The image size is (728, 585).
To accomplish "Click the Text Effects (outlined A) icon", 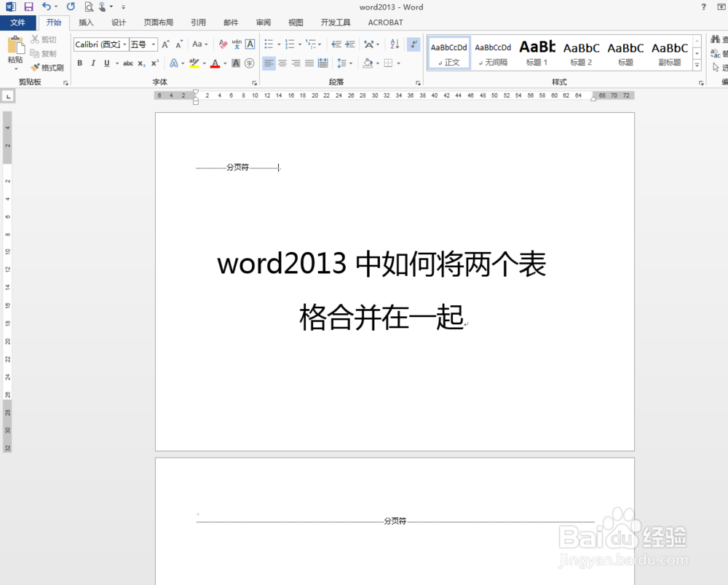I will tap(174, 63).
